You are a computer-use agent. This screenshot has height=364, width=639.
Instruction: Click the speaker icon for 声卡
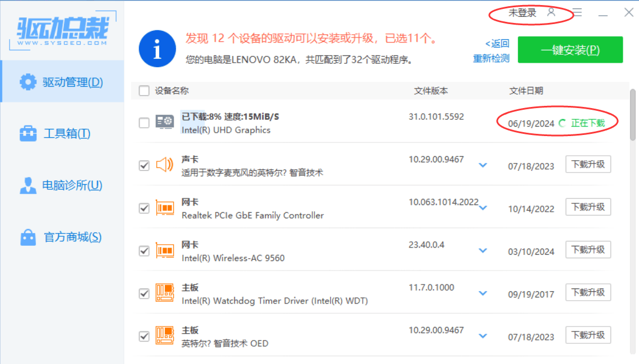[x=165, y=165]
